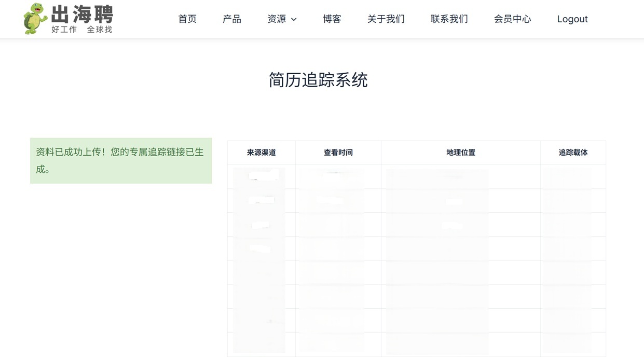Visit the 关于我们 about page
The image size is (644, 357).
(x=386, y=19)
